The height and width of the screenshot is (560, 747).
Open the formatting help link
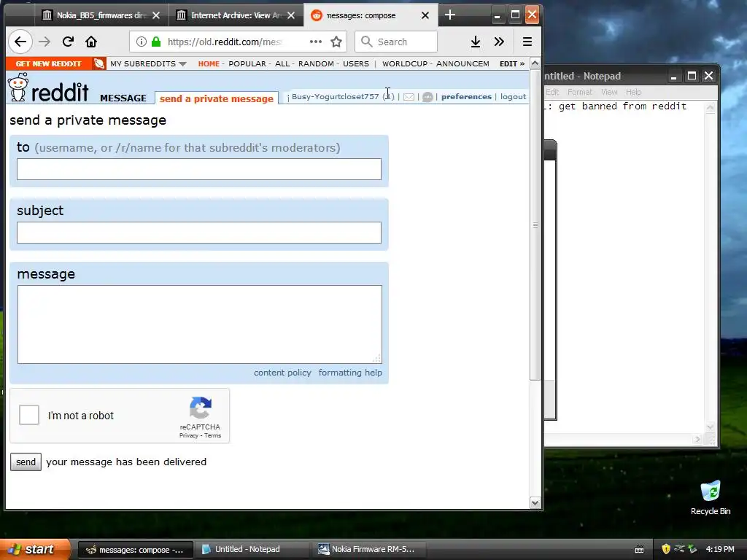(350, 373)
